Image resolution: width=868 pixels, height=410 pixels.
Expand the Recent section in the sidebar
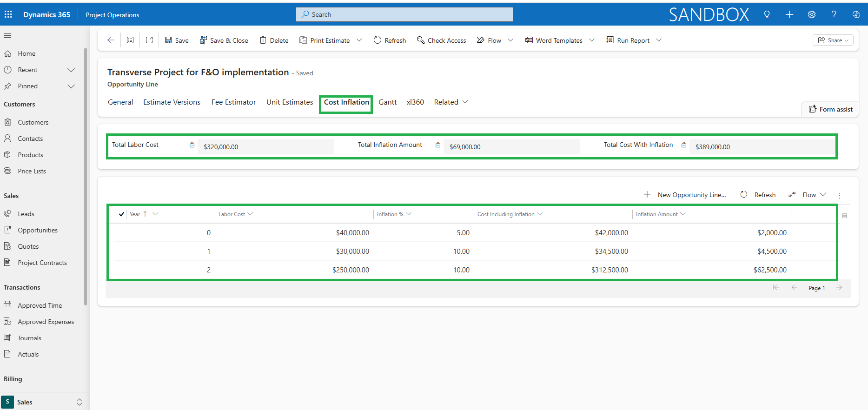pos(71,70)
